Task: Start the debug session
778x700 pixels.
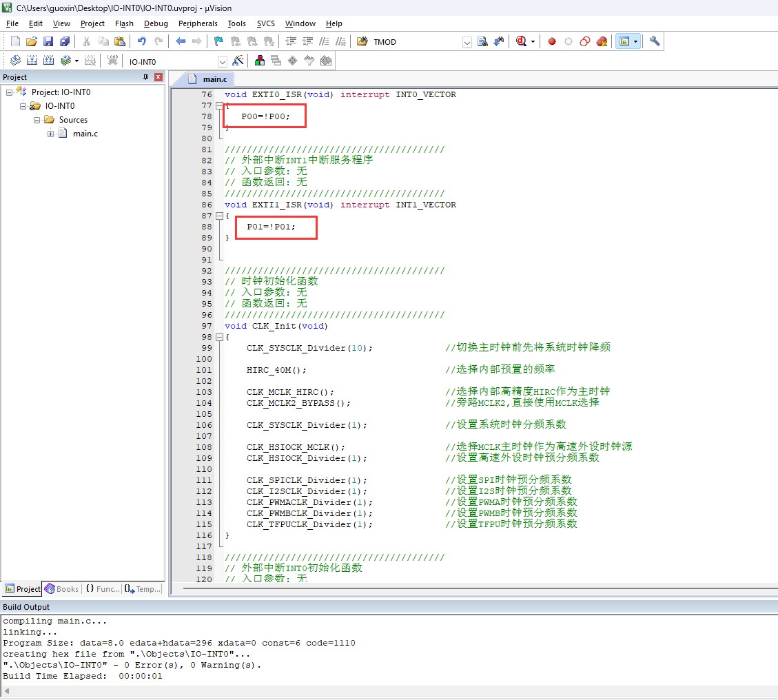Action: pyautogui.click(x=521, y=41)
